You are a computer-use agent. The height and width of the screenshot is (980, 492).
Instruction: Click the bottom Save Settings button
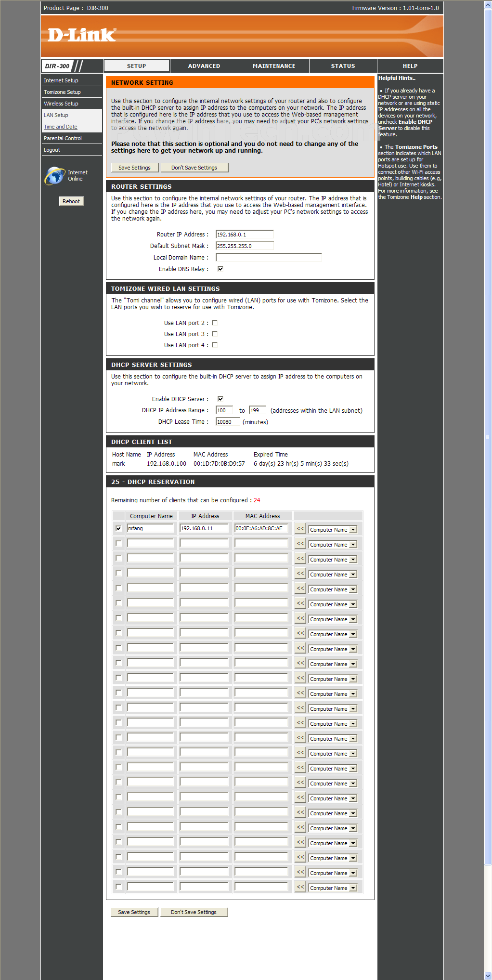click(x=134, y=912)
